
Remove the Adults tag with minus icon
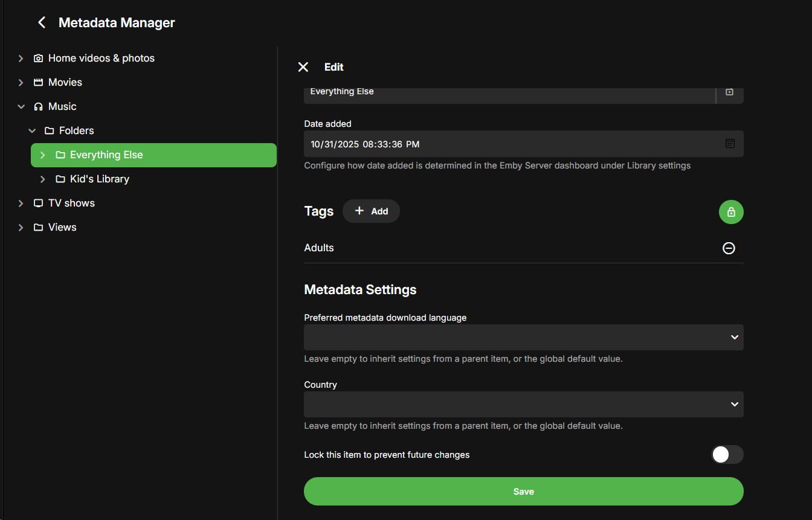729,248
